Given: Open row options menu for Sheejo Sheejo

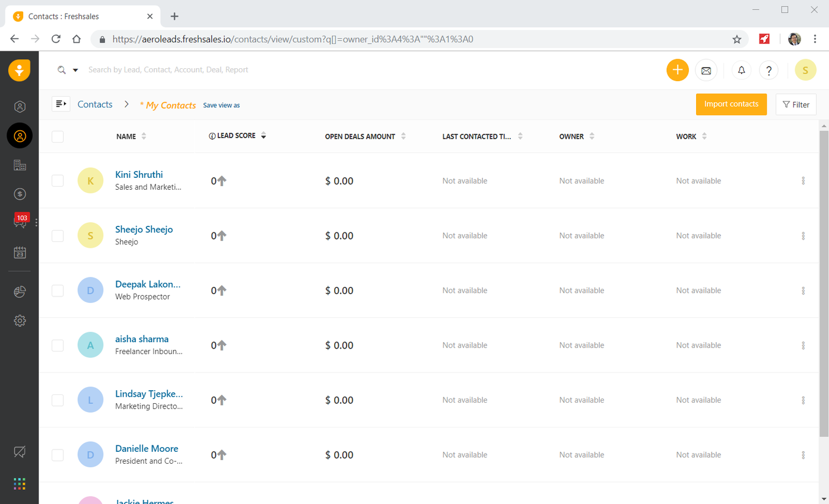Looking at the screenshot, I should 803,236.
